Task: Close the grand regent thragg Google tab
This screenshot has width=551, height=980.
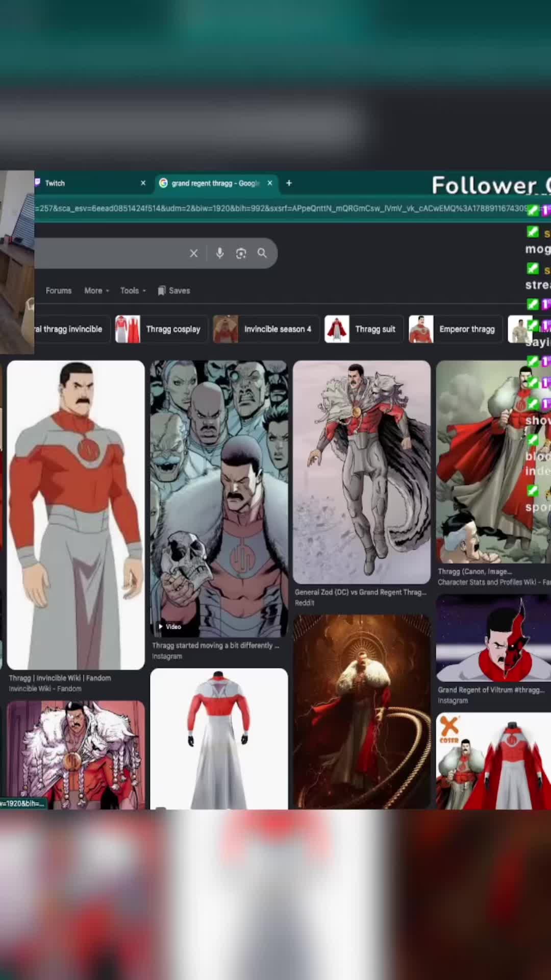Action: [270, 183]
